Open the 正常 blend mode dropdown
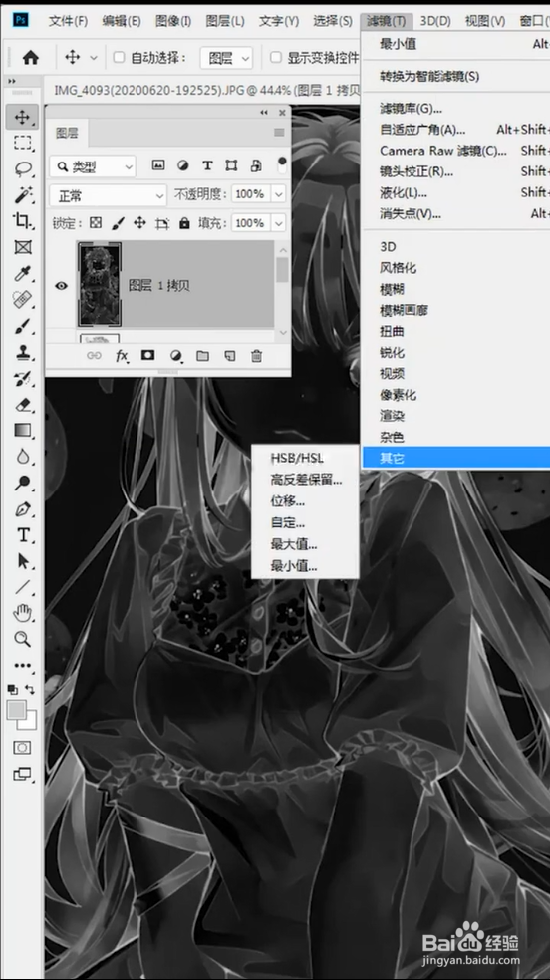 [108, 196]
